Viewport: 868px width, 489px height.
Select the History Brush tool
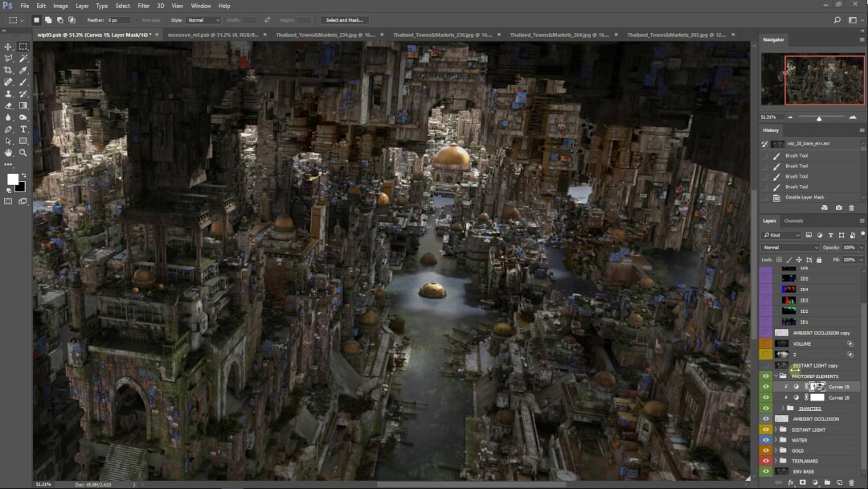[23, 94]
